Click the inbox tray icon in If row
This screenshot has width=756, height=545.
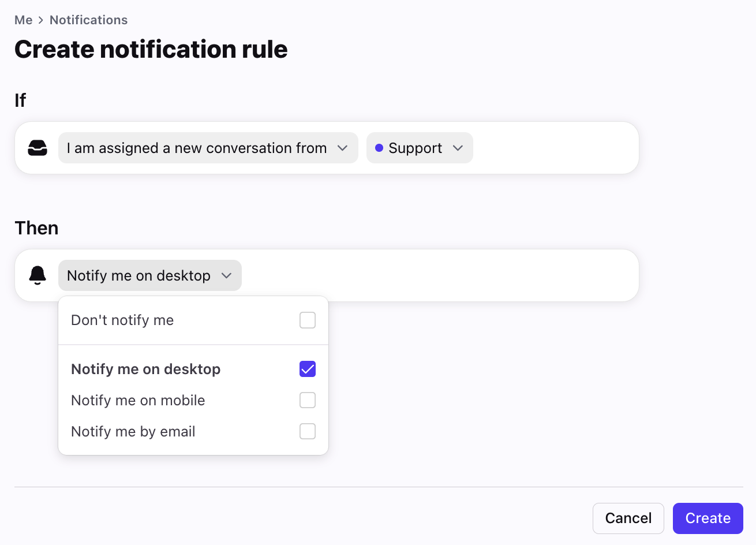point(38,148)
